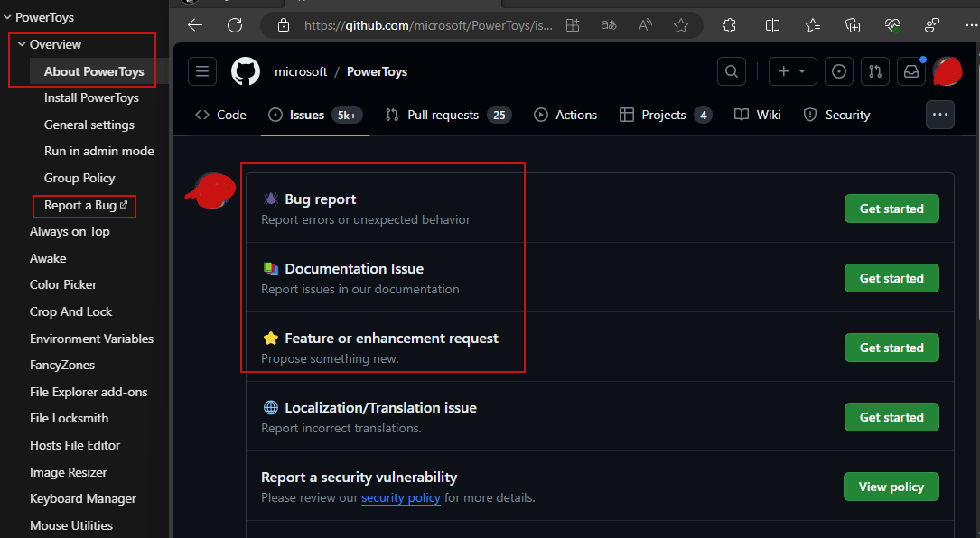Toggle split screen icon
Image resolution: width=980 pixels, height=538 pixels.
(x=772, y=25)
